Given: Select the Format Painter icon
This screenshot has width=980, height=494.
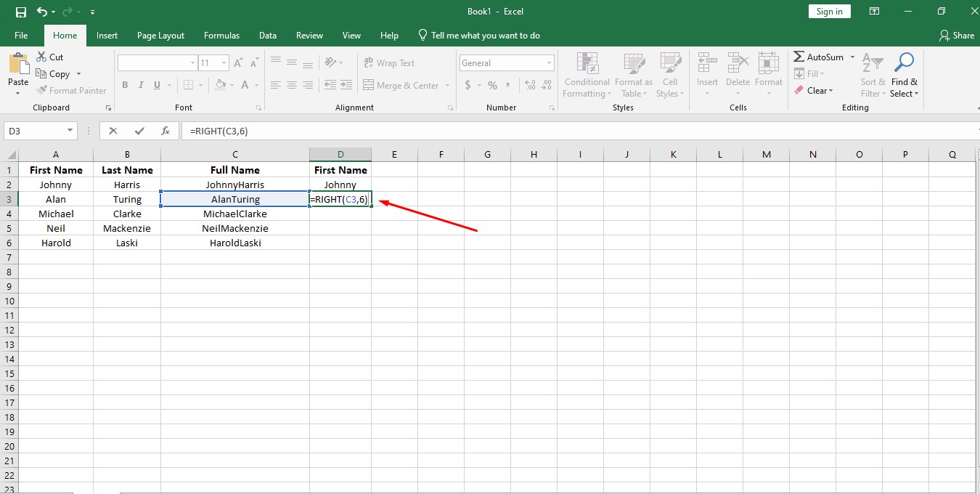Looking at the screenshot, I should [x=41, y=90].
